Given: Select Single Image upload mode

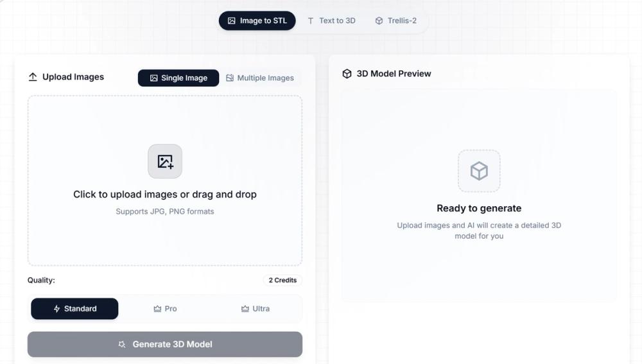Looking at the screenshot, I should [x=178, y=78].
